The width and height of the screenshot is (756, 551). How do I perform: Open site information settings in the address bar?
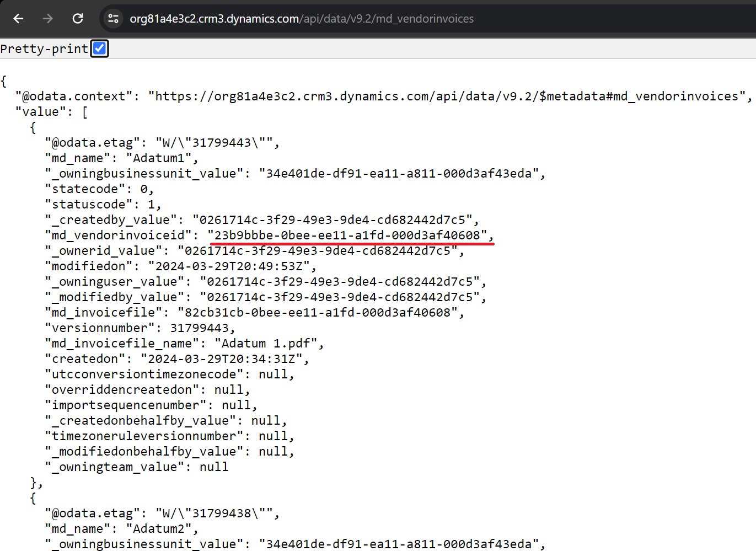pos(113,18)
